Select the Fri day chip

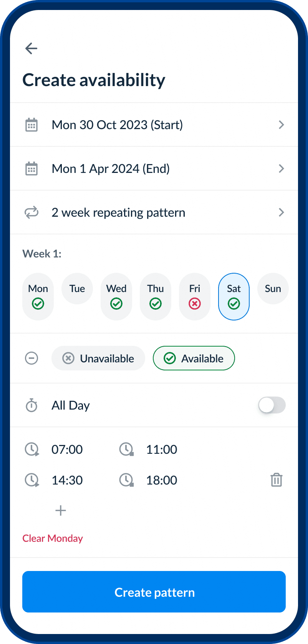(x=195, y=297)
